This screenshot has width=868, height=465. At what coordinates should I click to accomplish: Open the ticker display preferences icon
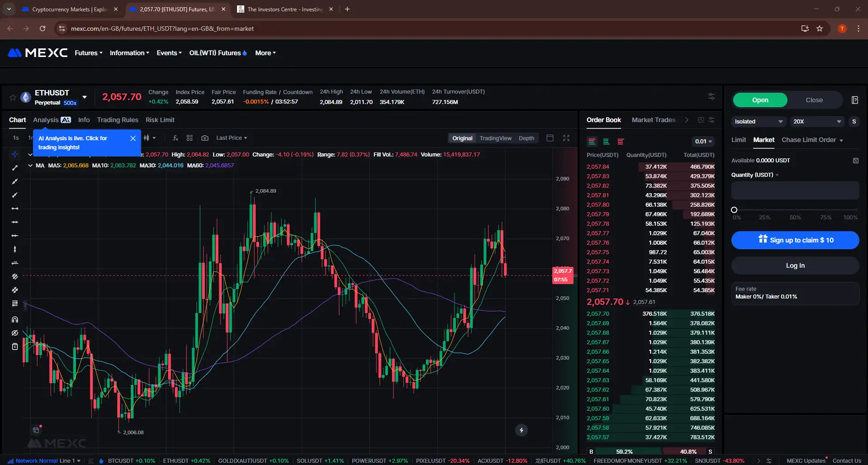click(711, 96)
